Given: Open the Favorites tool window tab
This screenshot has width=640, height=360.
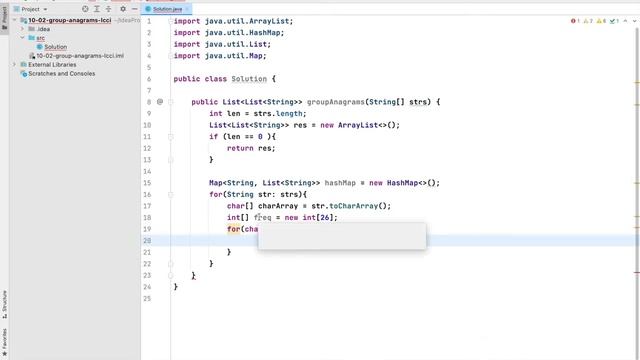Looking at the screenshot, I should (4, 342).
